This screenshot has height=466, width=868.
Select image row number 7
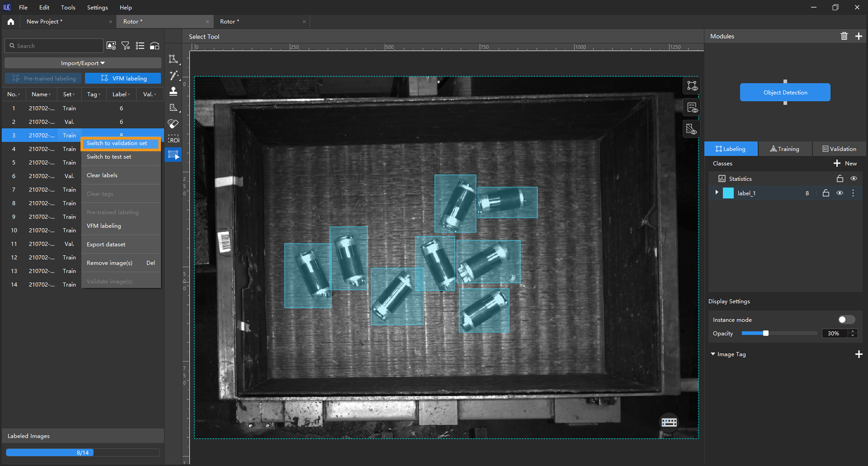click(42, 190)
